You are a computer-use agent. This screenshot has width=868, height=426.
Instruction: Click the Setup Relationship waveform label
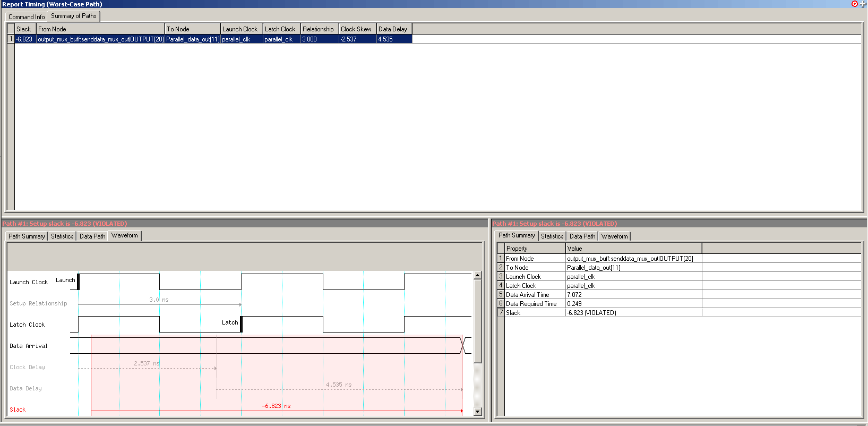pos(38,303)
